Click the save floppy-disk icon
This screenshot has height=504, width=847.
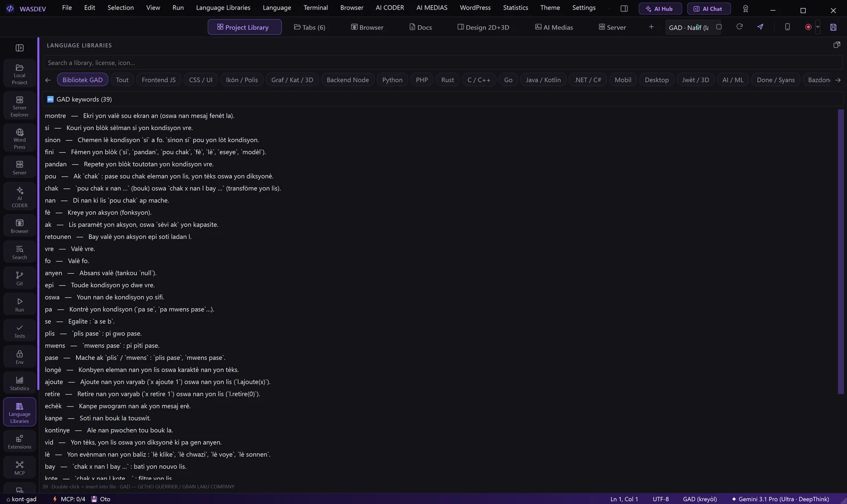point(833,27)
